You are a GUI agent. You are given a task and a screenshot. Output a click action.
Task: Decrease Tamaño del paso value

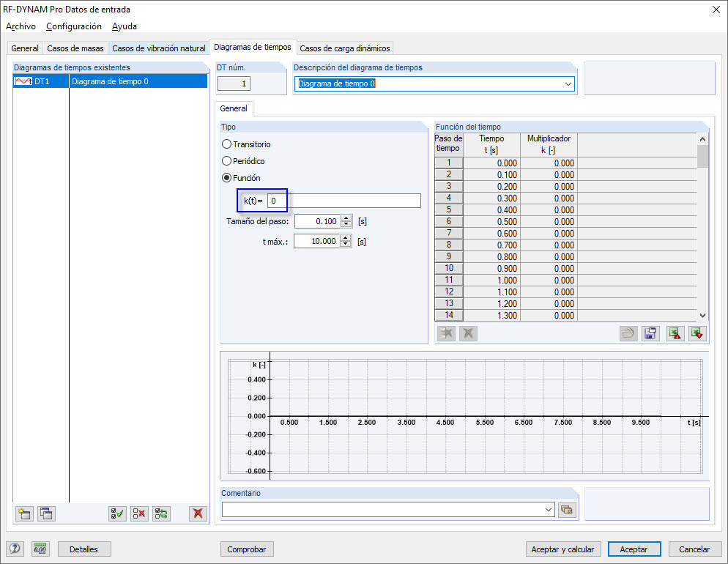(346, 224)
